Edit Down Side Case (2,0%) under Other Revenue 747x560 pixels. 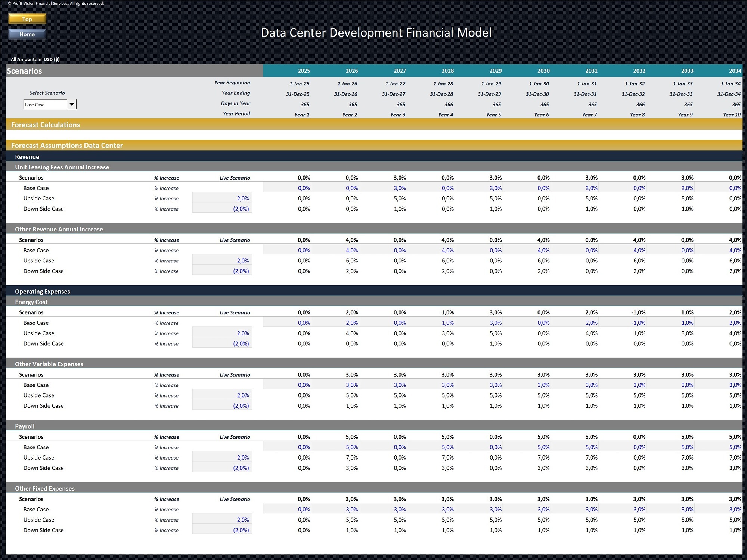tap(222, 271)
